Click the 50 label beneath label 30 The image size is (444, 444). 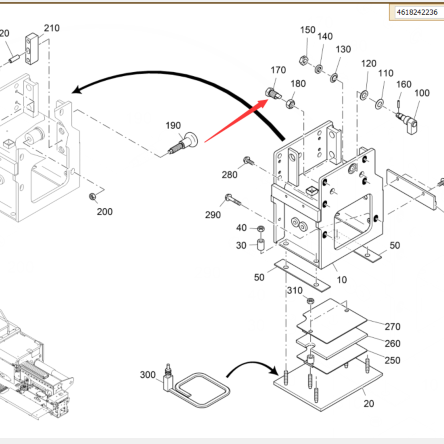(x=259, y=277)
